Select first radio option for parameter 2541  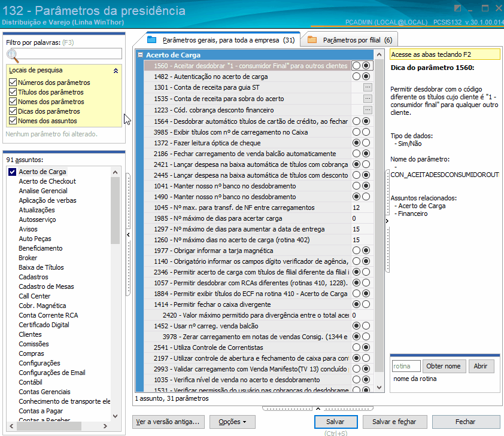click(357, 347)
